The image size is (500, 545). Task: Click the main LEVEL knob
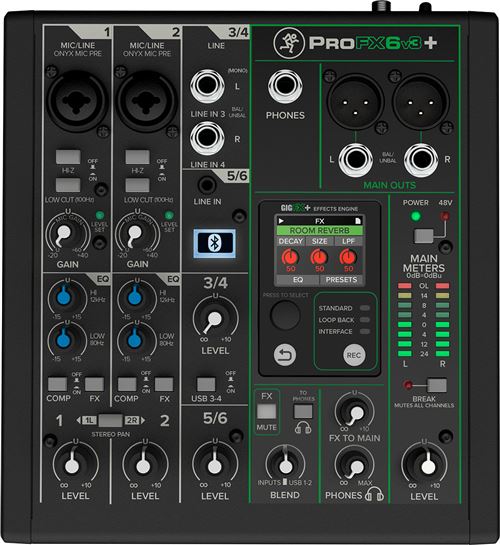(x=427, y=466)
